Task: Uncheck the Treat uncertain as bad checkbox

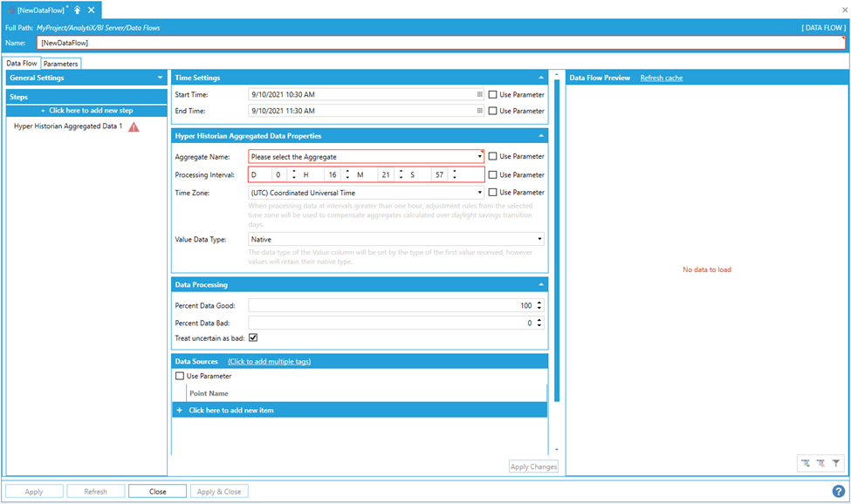Action: point(253,337)
